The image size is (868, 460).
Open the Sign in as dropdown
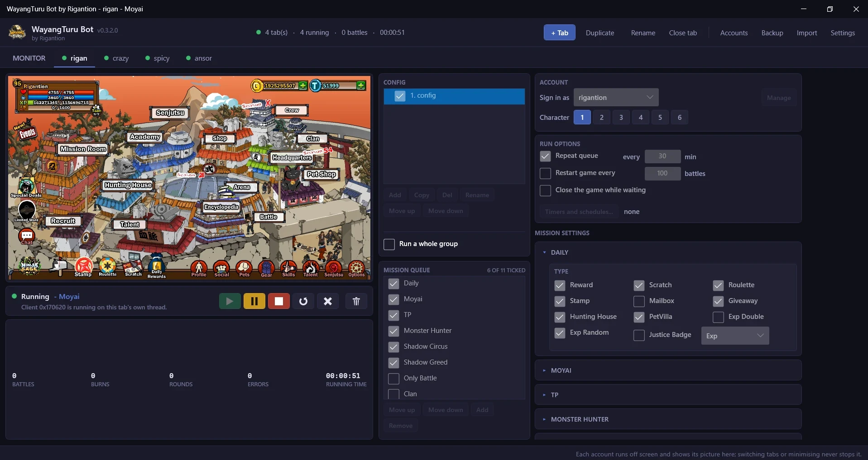[x=616, y=98]
